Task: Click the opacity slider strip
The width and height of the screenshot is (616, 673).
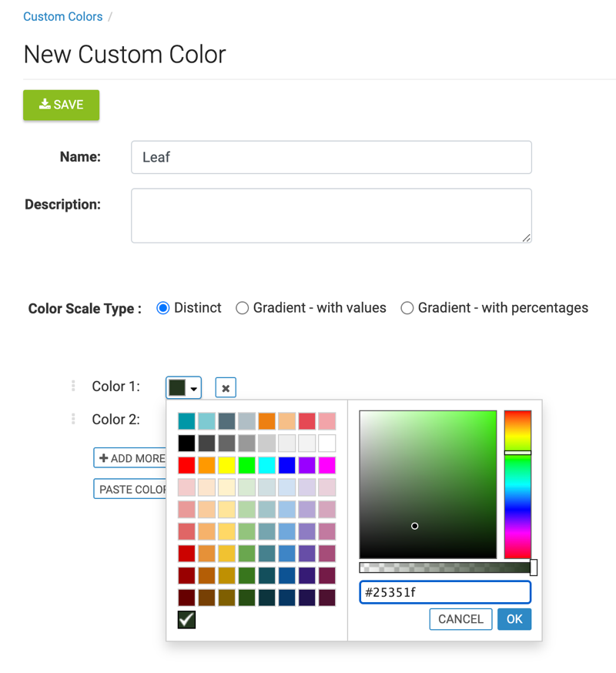Action: 445,568
